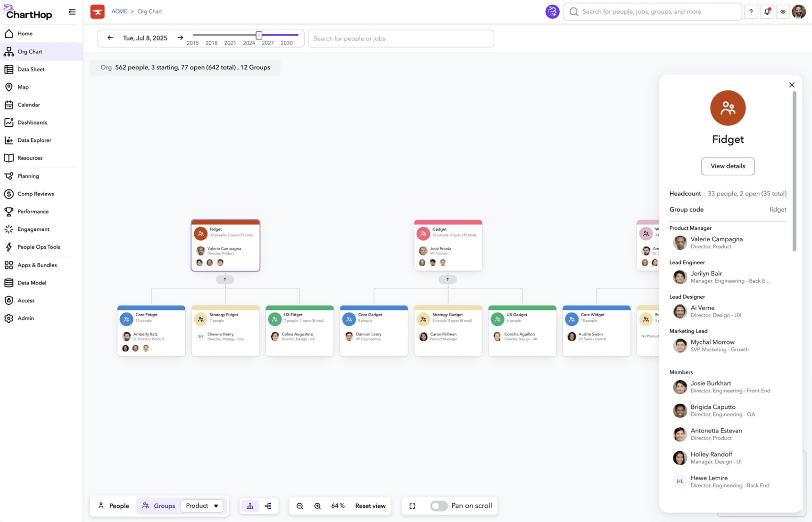Viewport: 812px width, 522px height.
Task: Switch to People view
Action: pyautogui.click(x=114, y=506)
